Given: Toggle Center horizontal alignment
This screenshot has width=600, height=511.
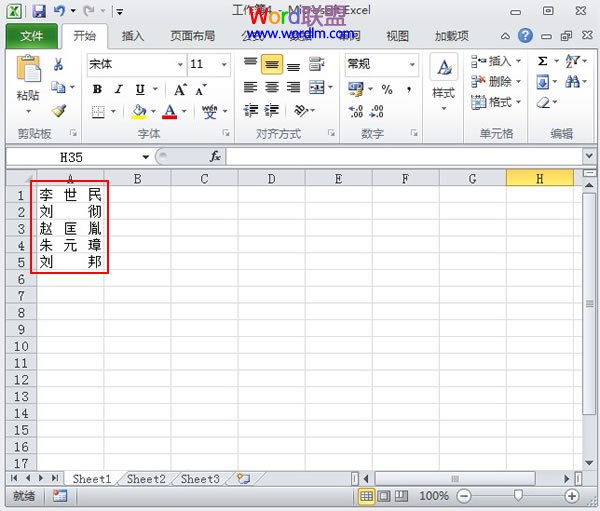Looking at the screenshot, I should coord(272,88).
